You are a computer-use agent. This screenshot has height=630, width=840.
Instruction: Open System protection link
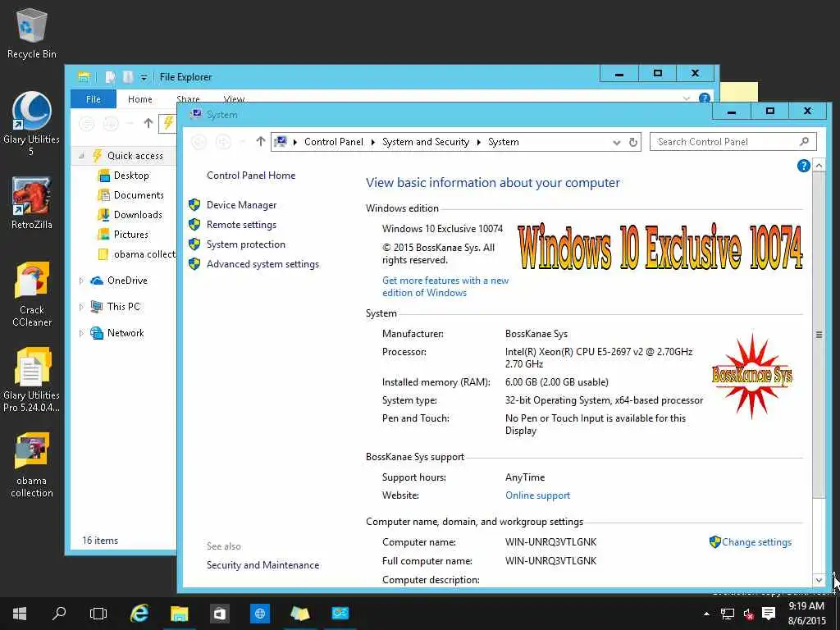click(246, 244)
